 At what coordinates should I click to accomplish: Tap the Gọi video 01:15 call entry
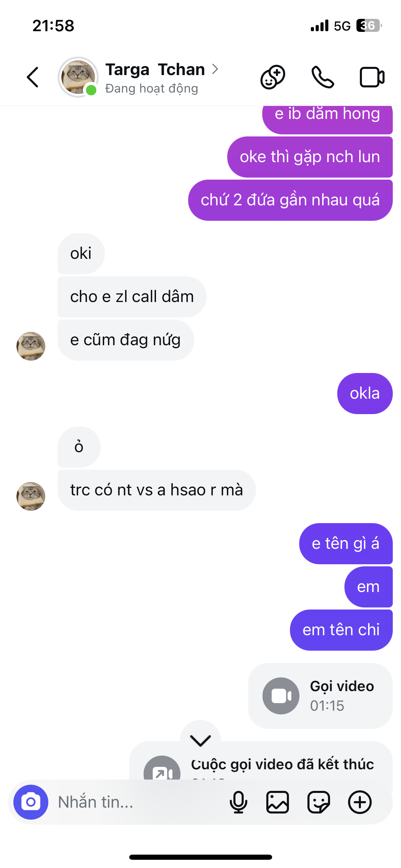(x=320, y=696)
